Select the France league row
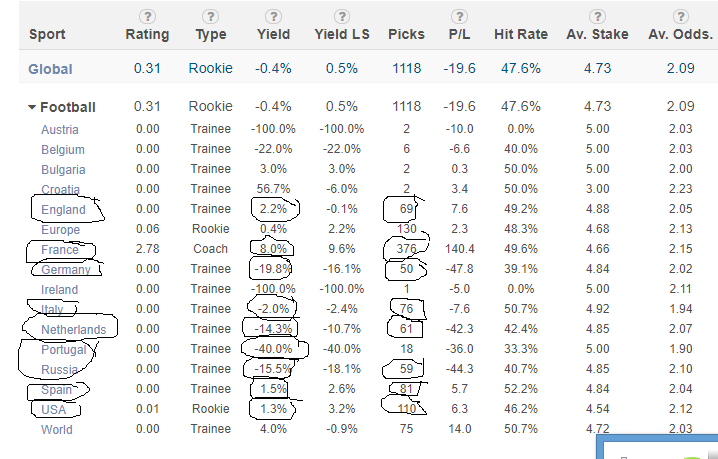The width and height of the screenshot is (718, 459). (x=60, y=249)
